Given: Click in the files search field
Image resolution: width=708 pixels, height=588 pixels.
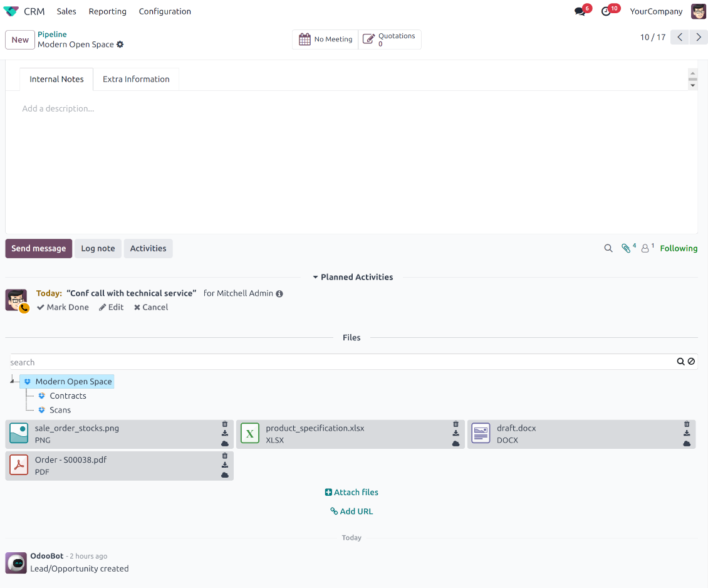Looking at the screenshot, I should [338, 362].
